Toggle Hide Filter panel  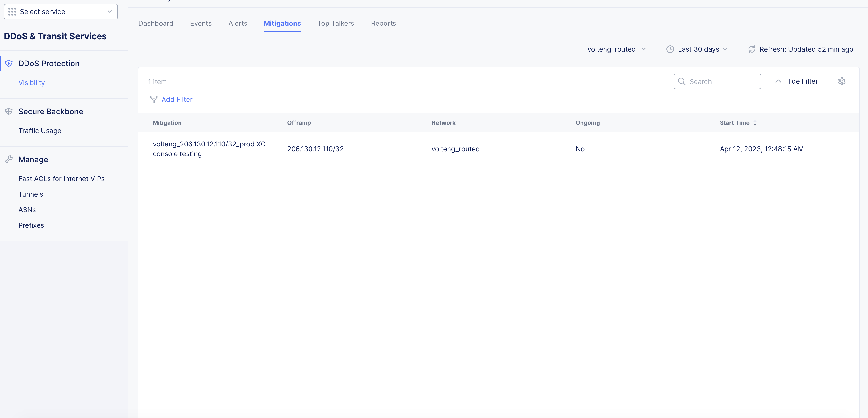[796, 81]
